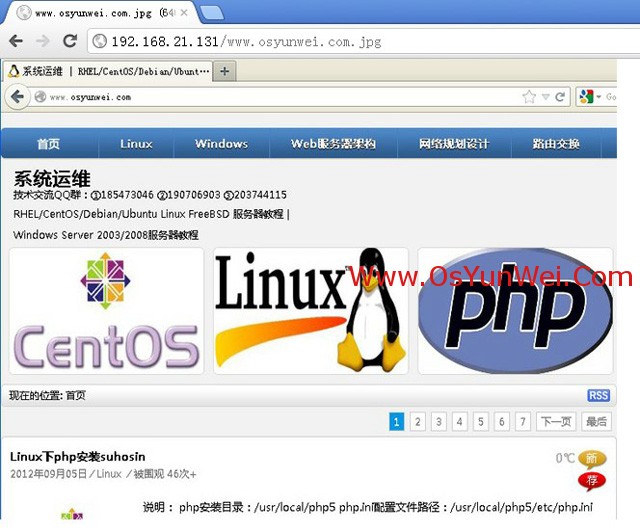Select the 系统运维 Firefox tab
The image size is (640, 532).
point(108,71)
